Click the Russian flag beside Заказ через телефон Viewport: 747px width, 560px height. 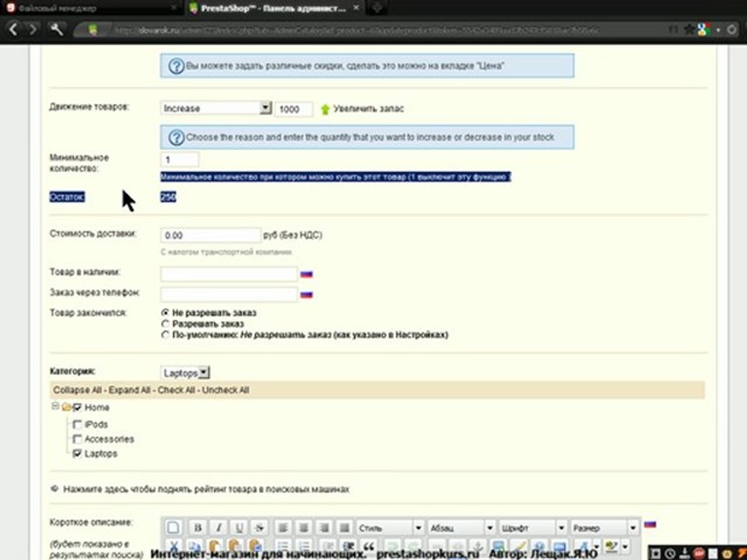307,295
